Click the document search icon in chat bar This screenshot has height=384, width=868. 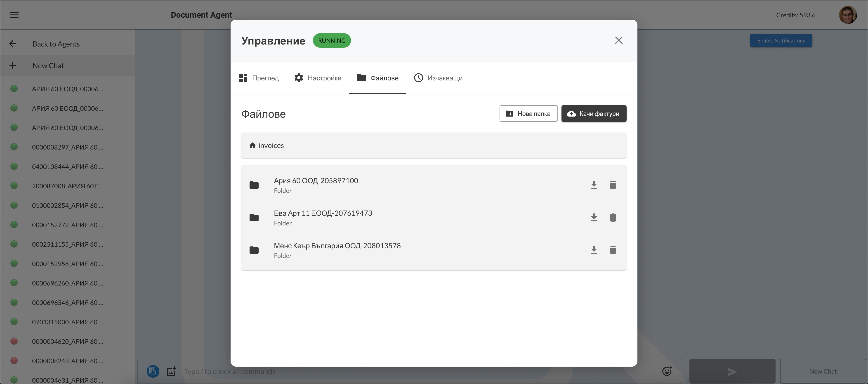[153, 371]
